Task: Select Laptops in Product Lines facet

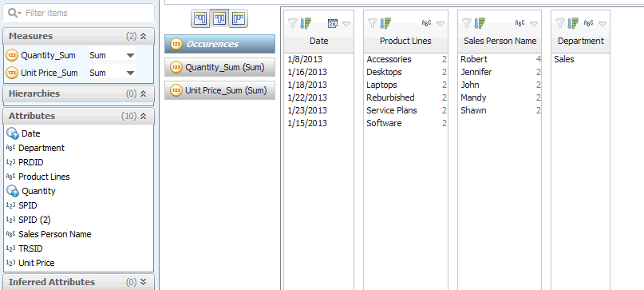Action: pos(381,85)
